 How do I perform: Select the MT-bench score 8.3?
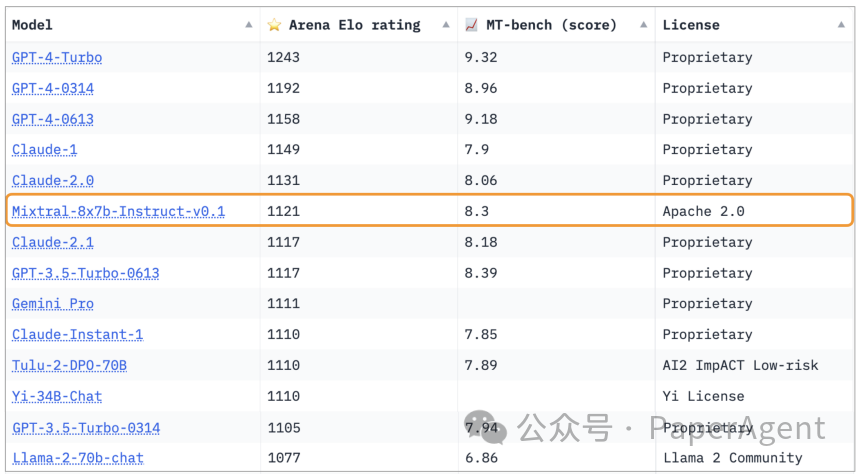477,211
